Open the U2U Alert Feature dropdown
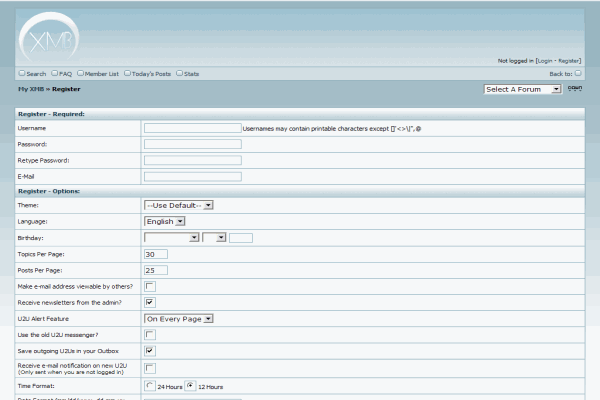This screenshot has width=600, height=400. (178, 319)
